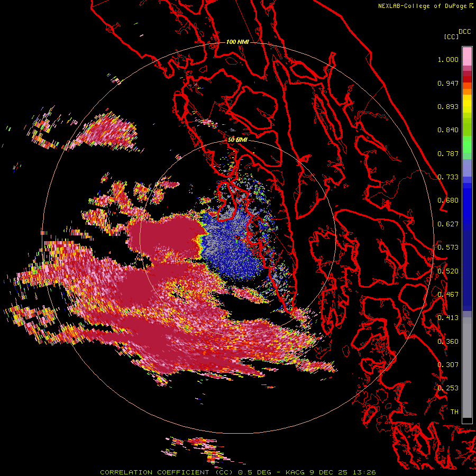
Task: Click the 100 NMI range ring label
Action: click(237, 42)
